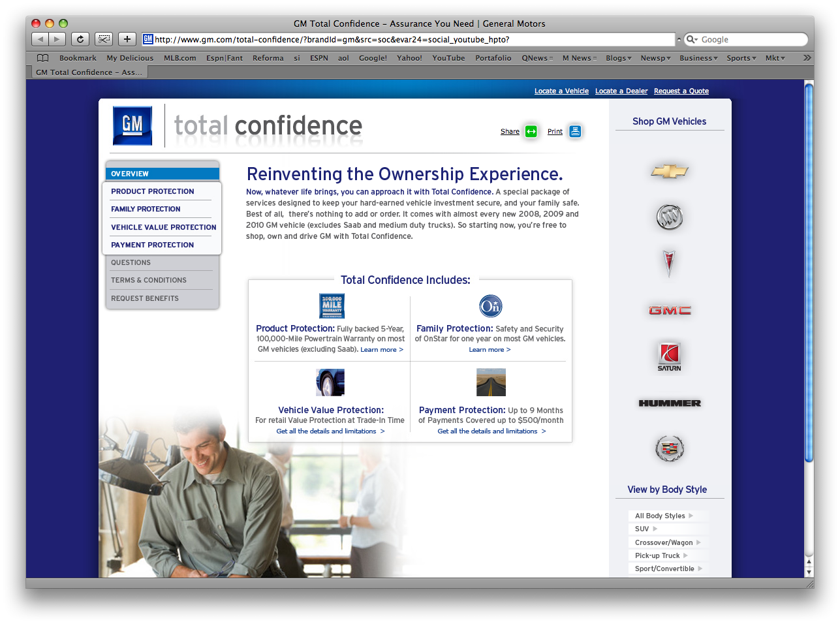840x624 pixels.
Task: Click Learn more under Family Protection
Action: pyautogui.click(x=490, y=350)
